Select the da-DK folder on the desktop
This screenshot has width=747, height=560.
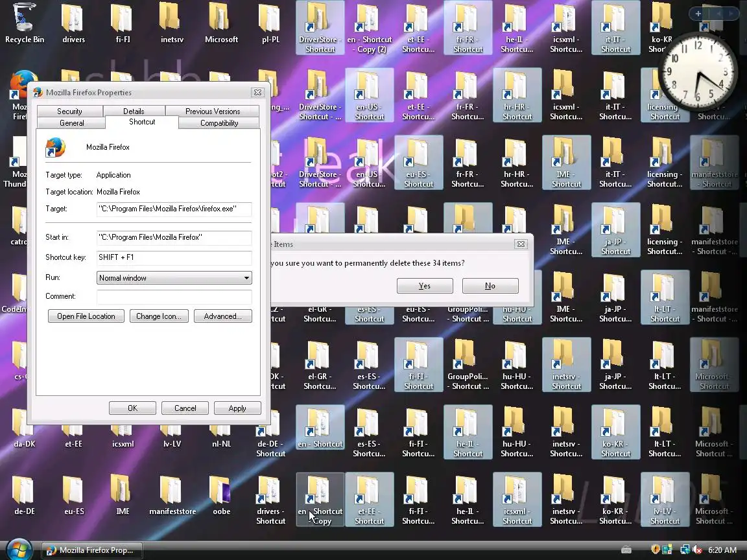24,436
